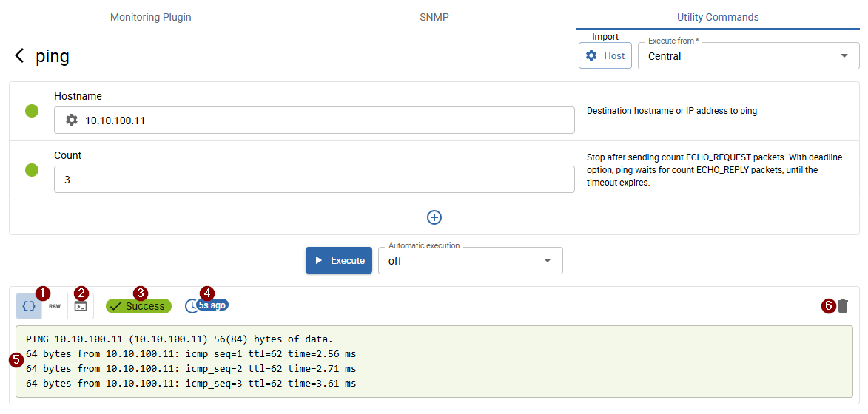Delete the result with the trash icon
Viewport: 868px width, 414px height.
pyautogui.click(x=843, y=306)
